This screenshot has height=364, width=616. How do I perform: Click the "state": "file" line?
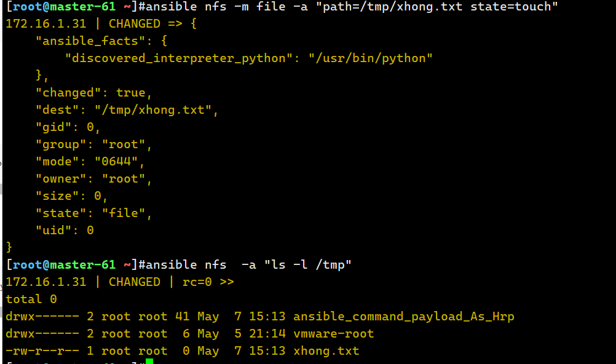pos(93,213)
